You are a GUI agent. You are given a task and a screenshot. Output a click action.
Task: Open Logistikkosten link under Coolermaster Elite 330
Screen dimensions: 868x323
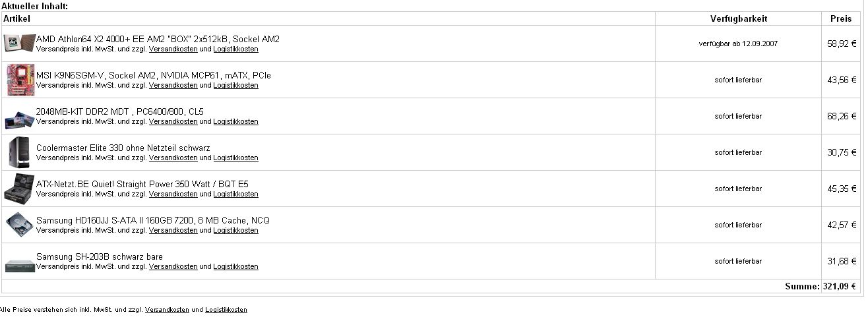click(235, 158)
